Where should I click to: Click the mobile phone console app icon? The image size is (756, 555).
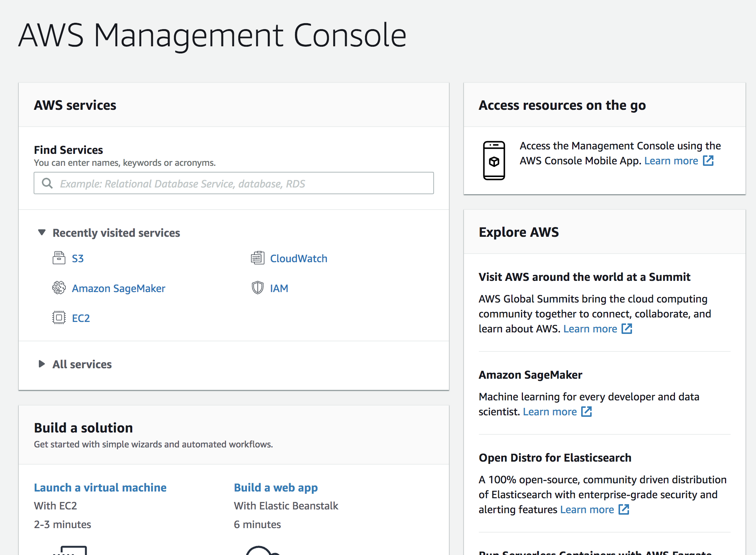coord(494,161)
